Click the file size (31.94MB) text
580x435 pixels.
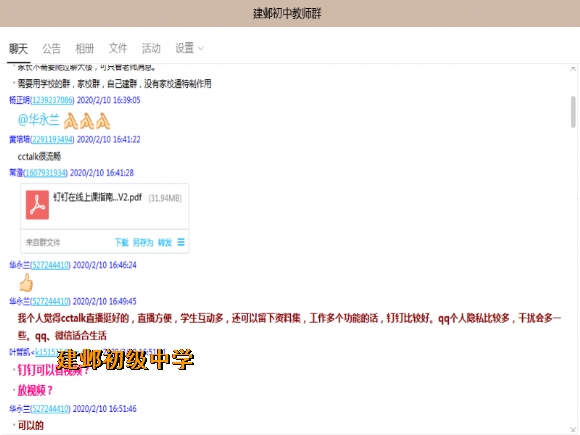point(165,198)
